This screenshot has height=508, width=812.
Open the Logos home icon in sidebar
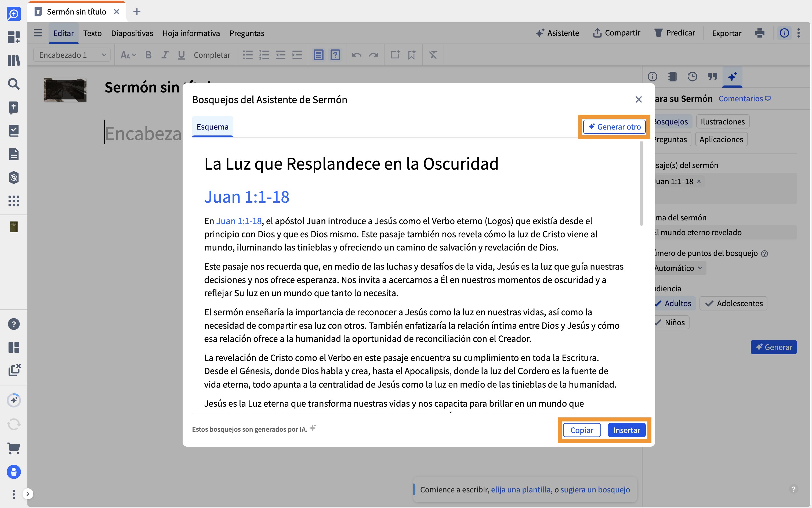pyautogui.click(x=14, y=14)
